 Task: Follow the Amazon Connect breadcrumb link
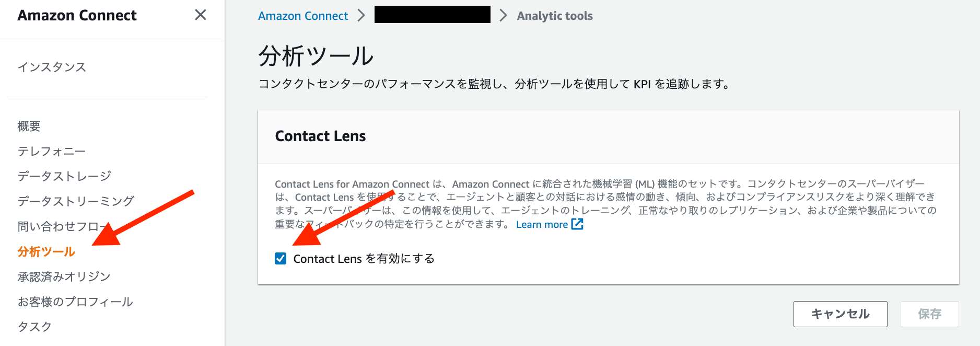pos(302,15)
